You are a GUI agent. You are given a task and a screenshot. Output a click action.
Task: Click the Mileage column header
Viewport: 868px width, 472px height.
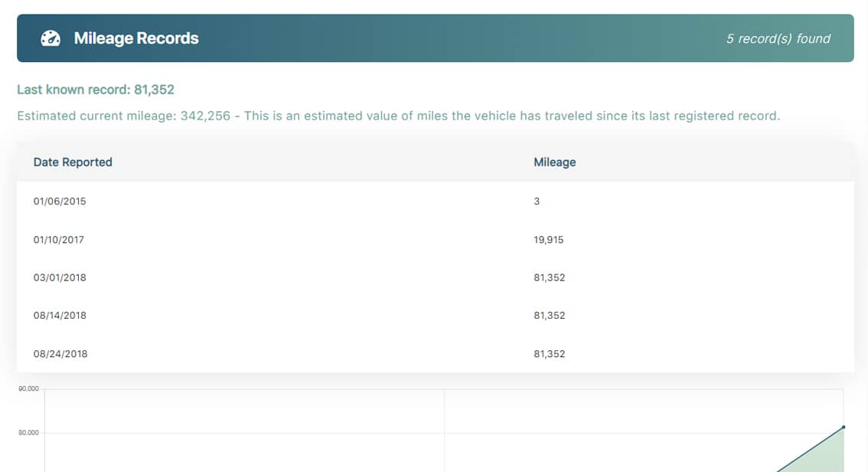click(554, 162)
